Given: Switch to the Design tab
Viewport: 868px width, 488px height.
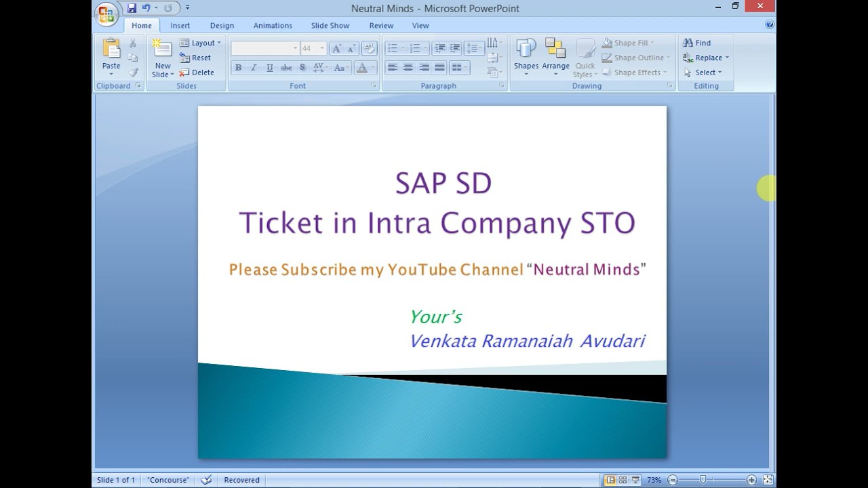Looking at the screenshot, I should tap(222, 26).
